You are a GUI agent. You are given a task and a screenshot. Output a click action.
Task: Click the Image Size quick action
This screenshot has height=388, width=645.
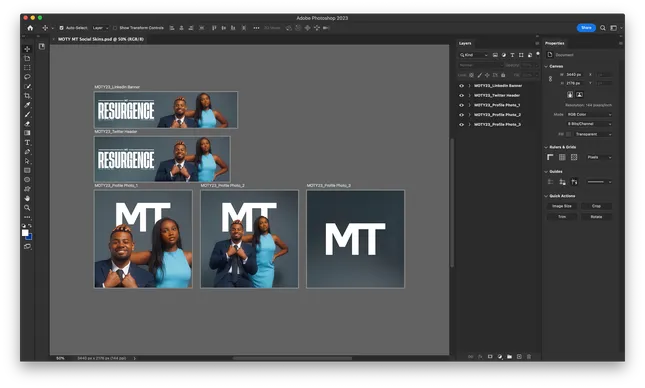561,206
